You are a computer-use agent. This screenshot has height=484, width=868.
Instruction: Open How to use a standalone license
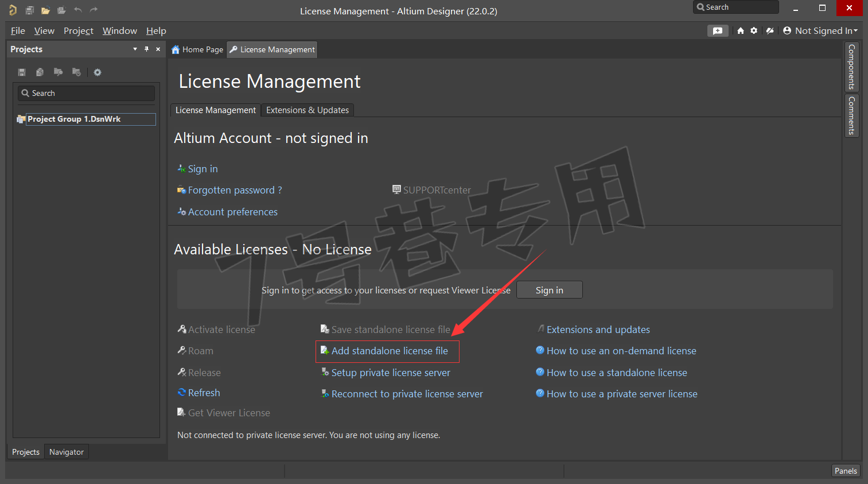click(x=617, y=373)
